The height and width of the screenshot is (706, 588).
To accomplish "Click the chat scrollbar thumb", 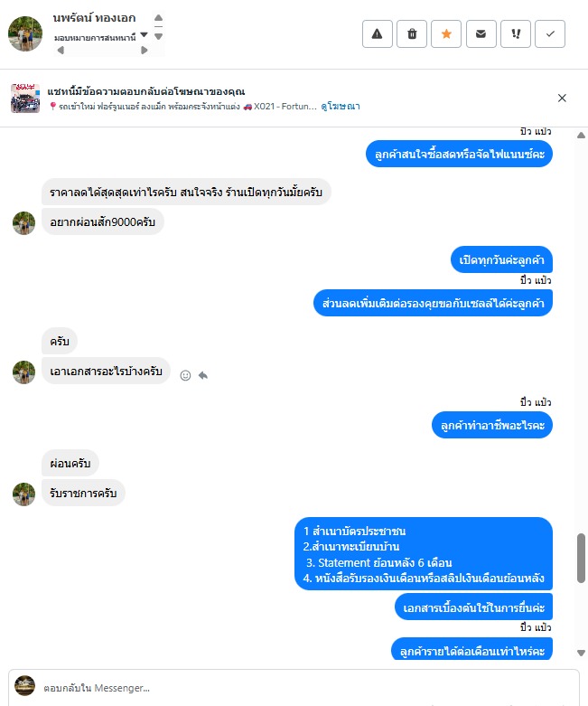I will coord(581,559).
